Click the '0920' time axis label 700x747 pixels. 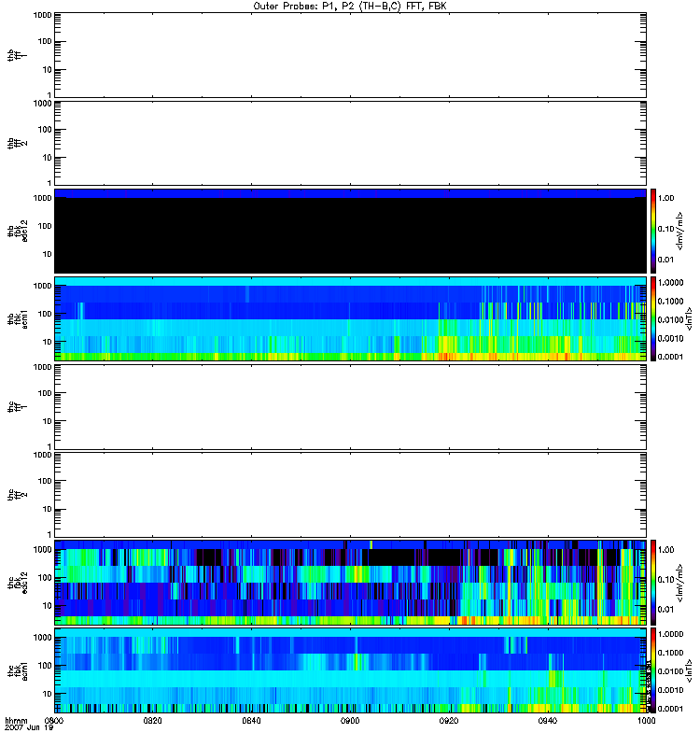pyautogui.click(x=449, y=721)
